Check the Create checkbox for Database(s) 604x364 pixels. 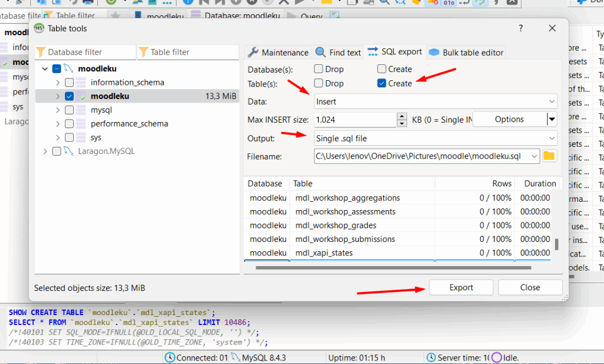pos(381,69)
